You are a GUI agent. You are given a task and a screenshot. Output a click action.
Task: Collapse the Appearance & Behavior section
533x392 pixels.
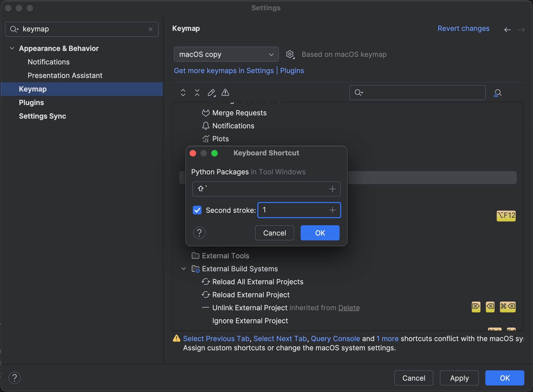click(12, 48)
